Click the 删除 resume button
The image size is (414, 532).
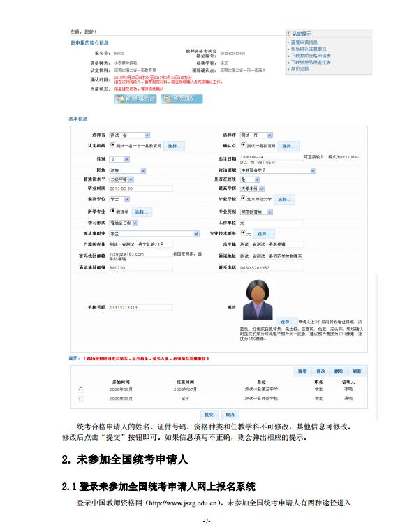click(x=339, y=371)
